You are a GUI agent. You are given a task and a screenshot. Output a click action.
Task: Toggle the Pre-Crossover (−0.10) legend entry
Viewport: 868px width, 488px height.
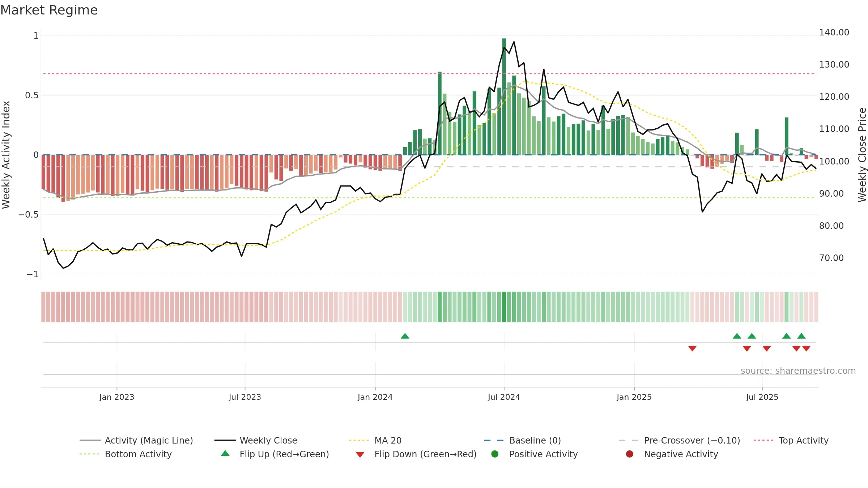[x=679, y=440]
